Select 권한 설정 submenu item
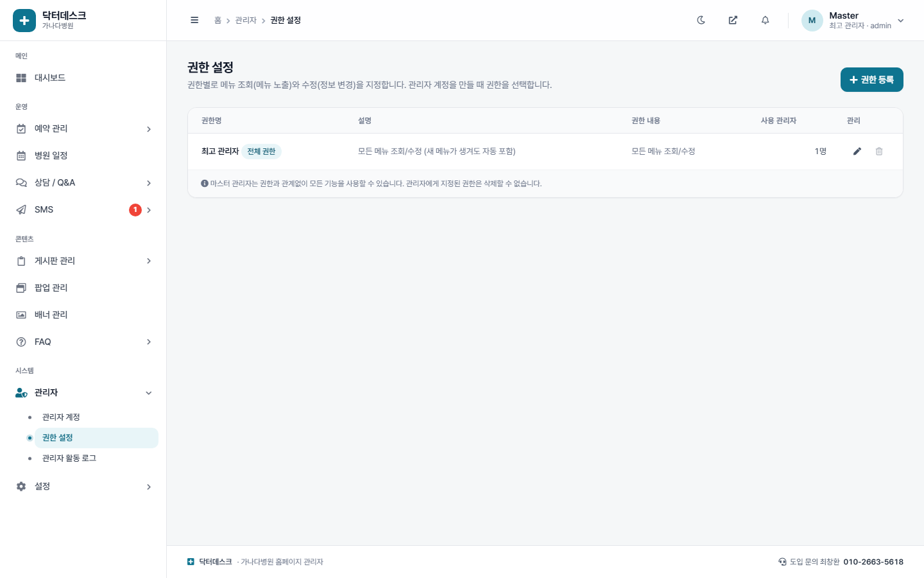 96,438
